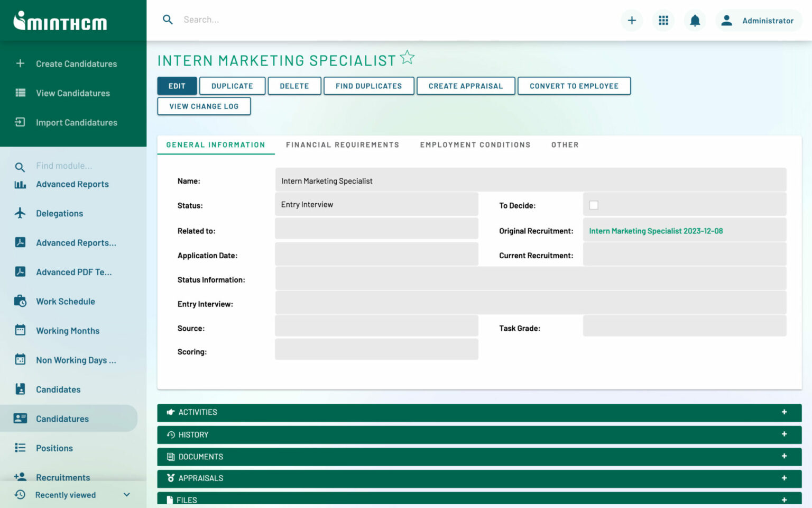Open Intern Marketing Specialist 2023-12-08 recruitment link
This screenshot has width=812, height=508.
[x=656, y=231]
